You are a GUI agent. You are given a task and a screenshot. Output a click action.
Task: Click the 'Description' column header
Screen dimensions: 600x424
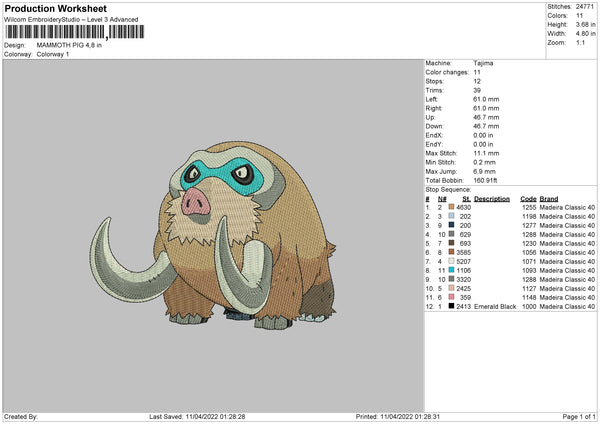click(x=492, y=199)
